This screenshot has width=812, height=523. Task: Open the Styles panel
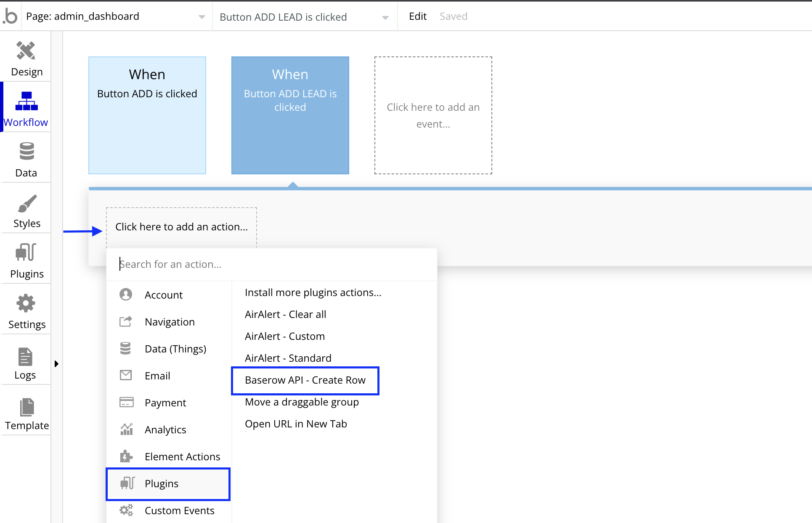point(26,208)
